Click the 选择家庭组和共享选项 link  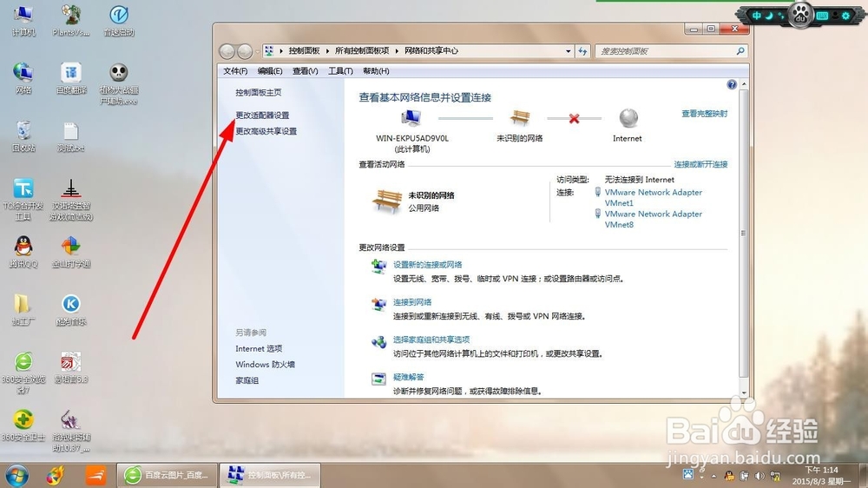click(x=431, y=340)
